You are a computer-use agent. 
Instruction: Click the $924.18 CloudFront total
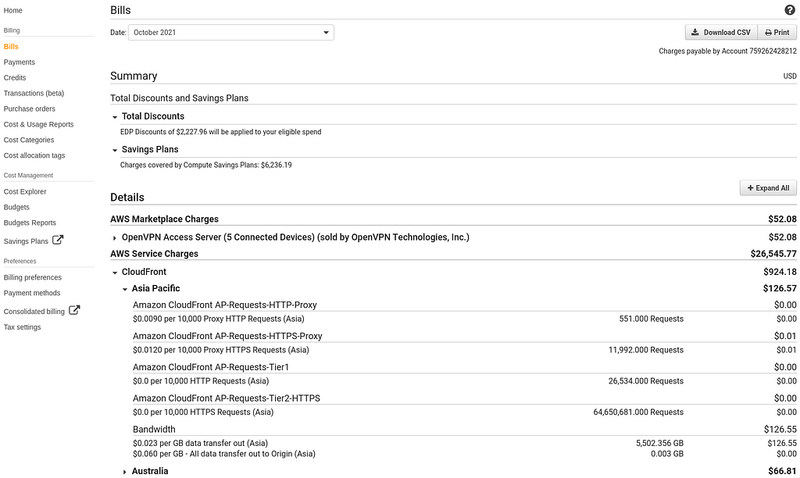click(x=780, y=272)
